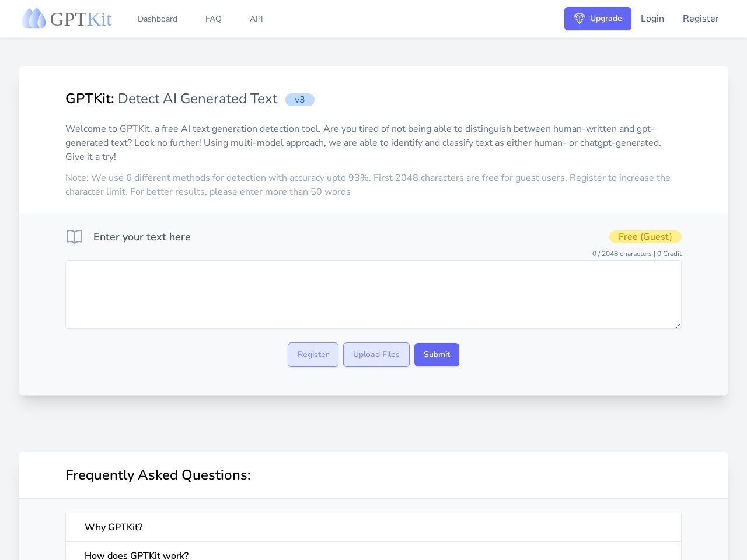Click inside the text input area

[373, 294]
